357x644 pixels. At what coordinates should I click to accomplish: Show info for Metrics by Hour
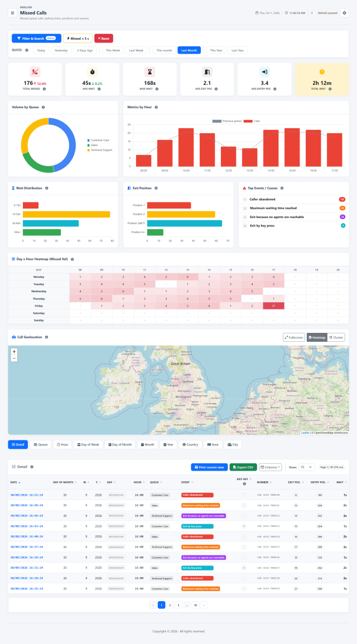(x=156, y=107)
